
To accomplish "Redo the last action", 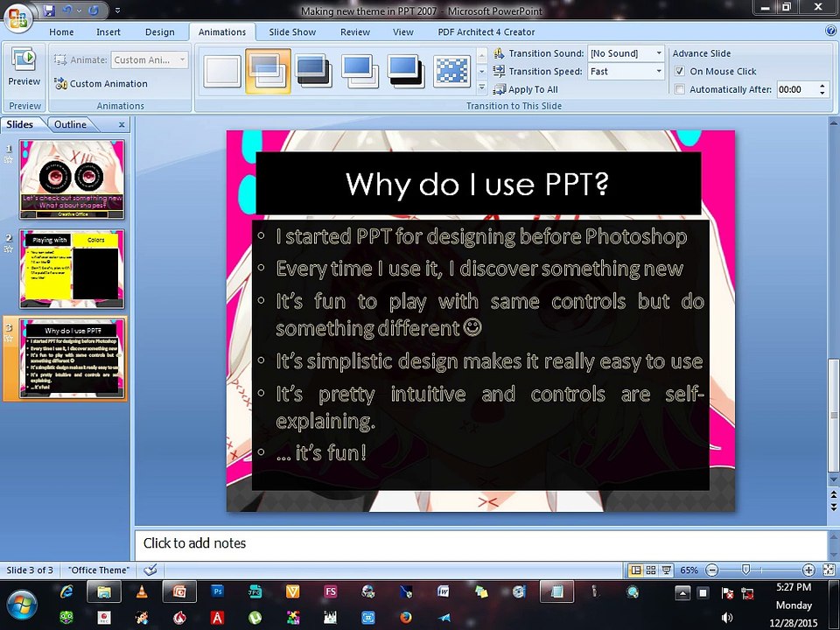I will [94, 10].
